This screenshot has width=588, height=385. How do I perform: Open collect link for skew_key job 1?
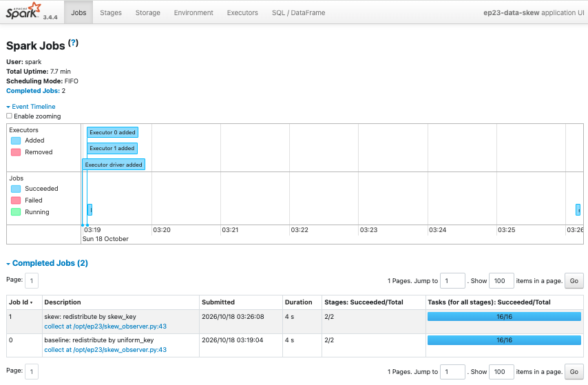105,326
